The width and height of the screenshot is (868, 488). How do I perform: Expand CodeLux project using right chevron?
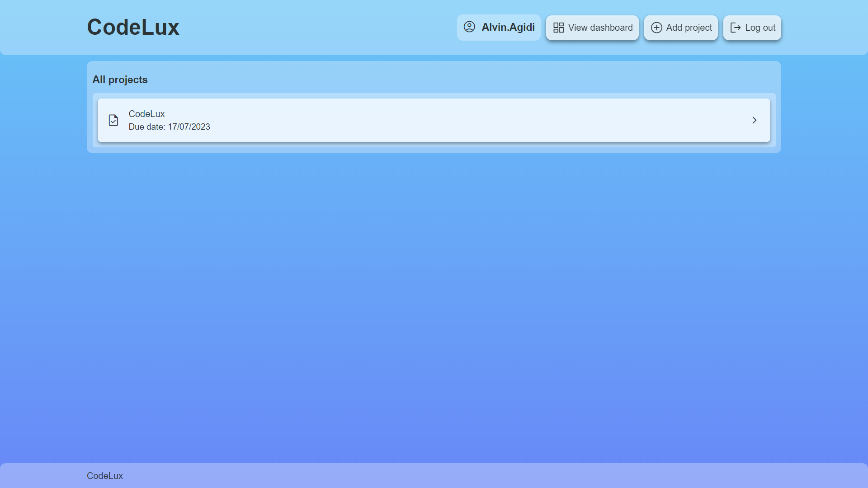pos(754,120)
